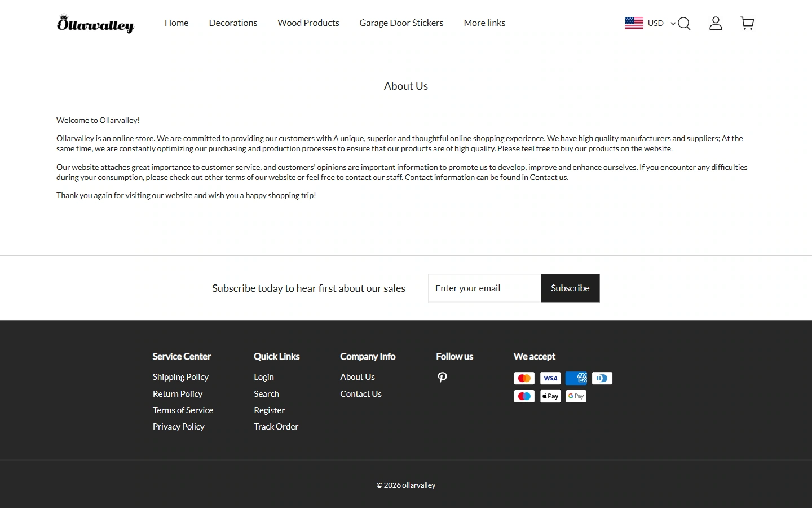The image size is (812, 508).
Task: Click the Mastercard payment icon
Action: (524, 378)
